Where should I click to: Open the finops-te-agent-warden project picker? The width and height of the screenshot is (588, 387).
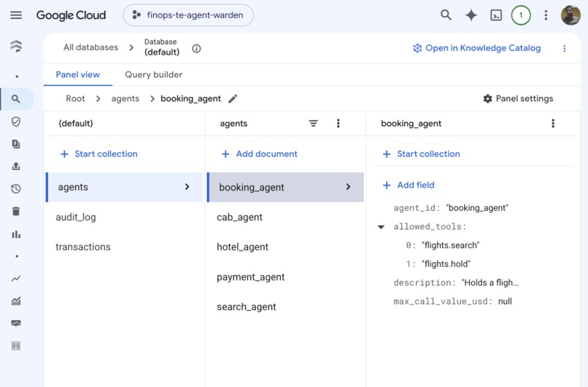(188, 15)
